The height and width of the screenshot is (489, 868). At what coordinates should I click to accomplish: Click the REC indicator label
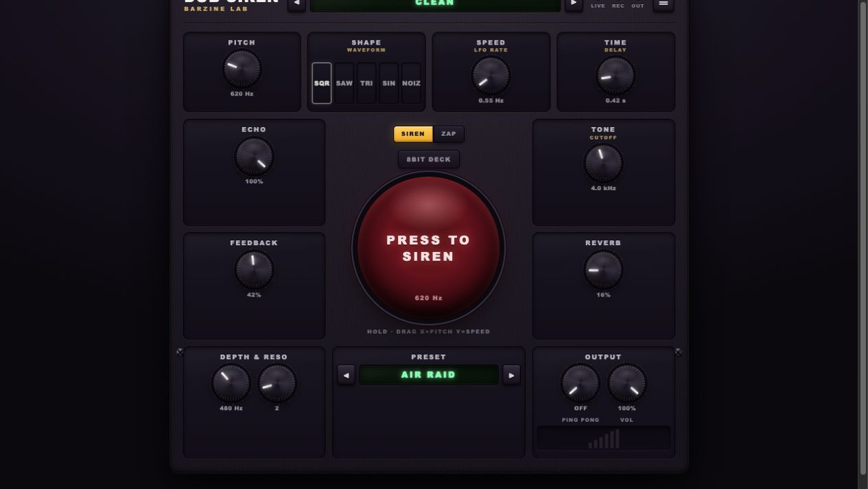coord(618,6)
